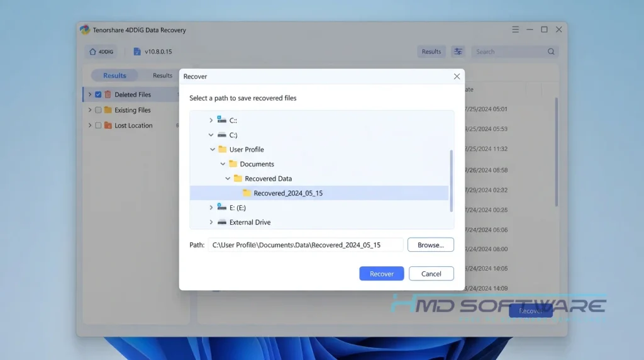Expand the E: (E:) drive node
The width and height of the screenshot is (644, 360).
pyautogui.click(x=211, y=208)
